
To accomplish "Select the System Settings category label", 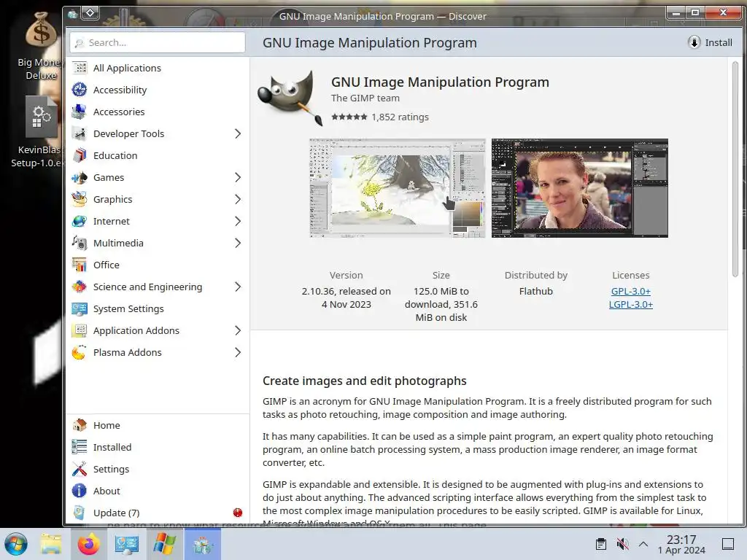I will pyautogui.click(x=128, y=309).
